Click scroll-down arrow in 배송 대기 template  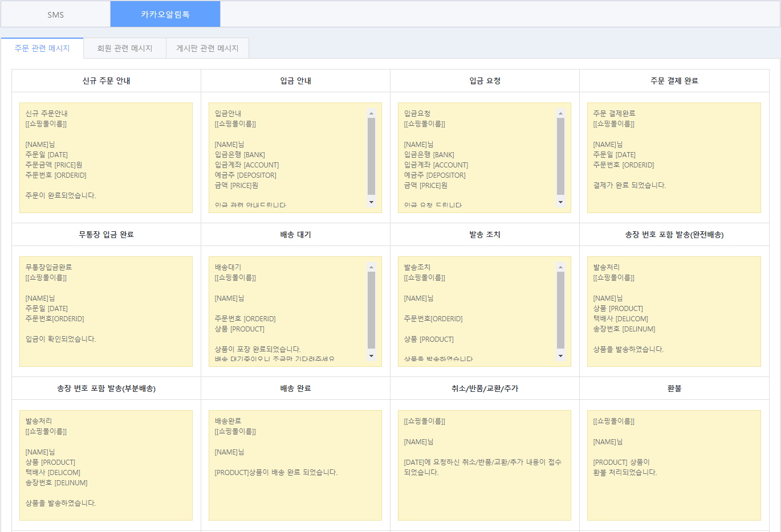pyautogui.click(x=371, y=356)
